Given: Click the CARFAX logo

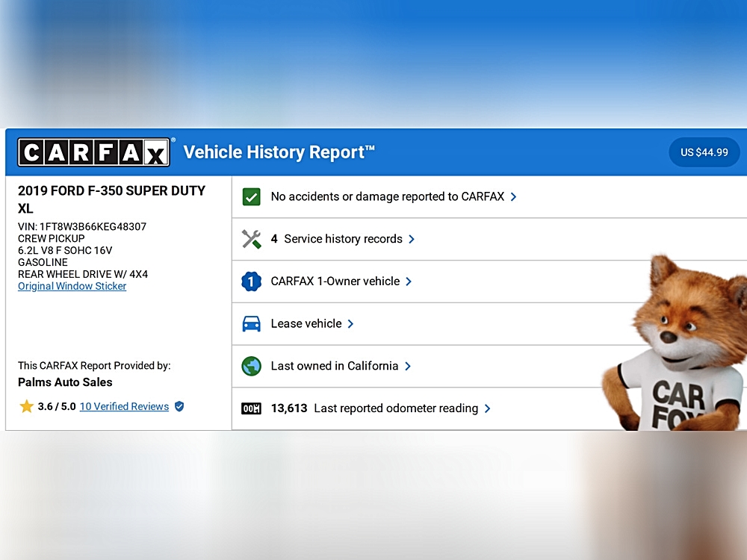Looking at the screenshot, I should (94, 152).
